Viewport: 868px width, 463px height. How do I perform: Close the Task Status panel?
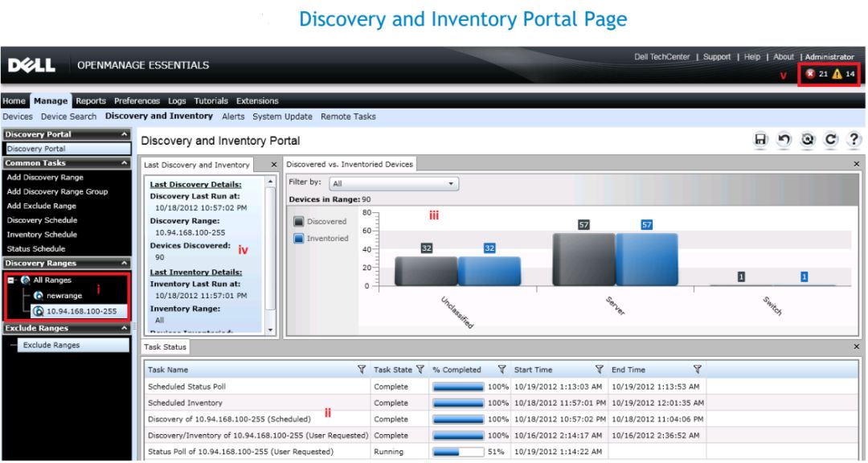coord(857,346)
